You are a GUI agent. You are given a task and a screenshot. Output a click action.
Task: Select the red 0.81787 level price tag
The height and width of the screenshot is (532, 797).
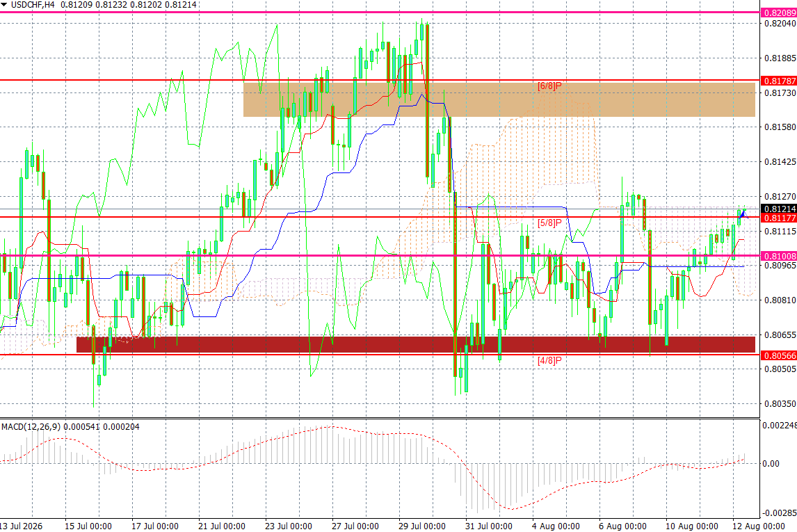779,81
